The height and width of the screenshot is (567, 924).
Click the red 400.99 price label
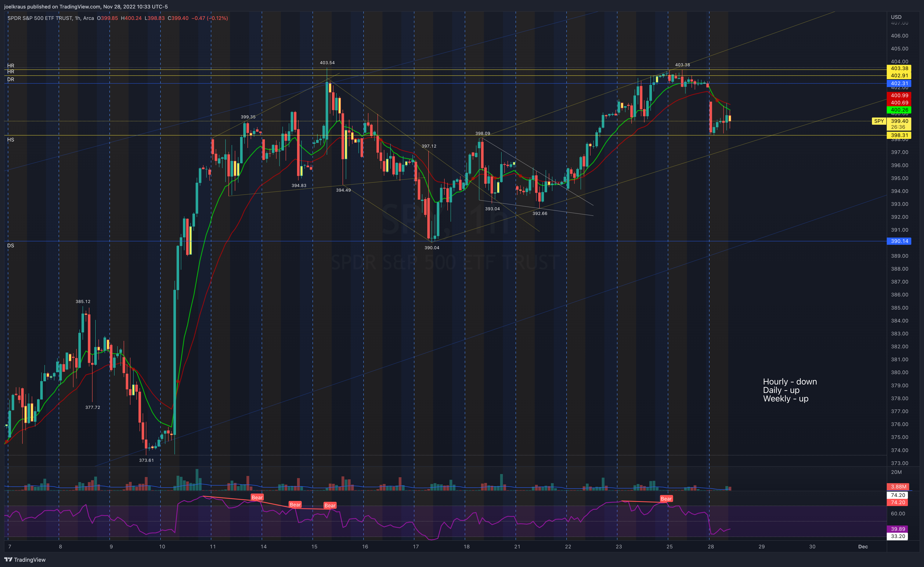point(899,96)
